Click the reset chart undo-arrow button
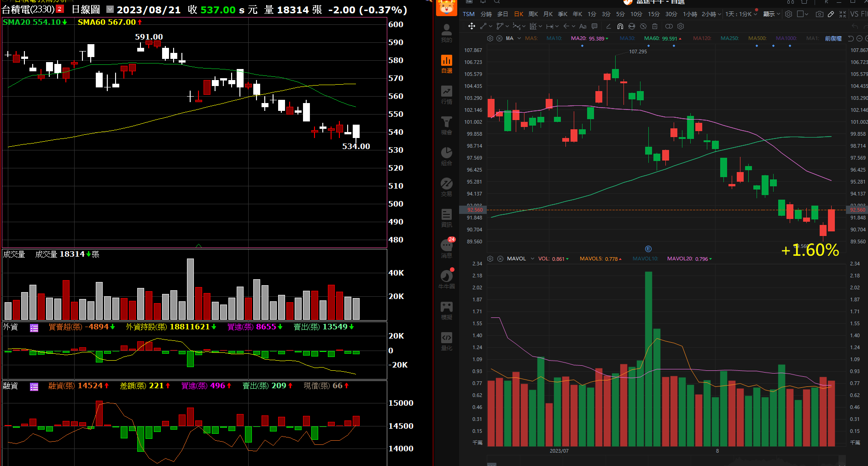The height and width of the screenshot is (466, 868). [851, 38]
